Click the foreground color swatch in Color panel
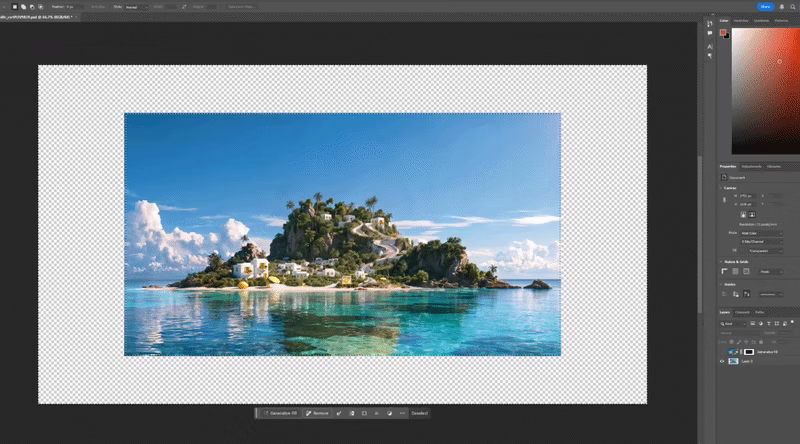This screenshot has width=800, height=444. (x=722, y=32)
